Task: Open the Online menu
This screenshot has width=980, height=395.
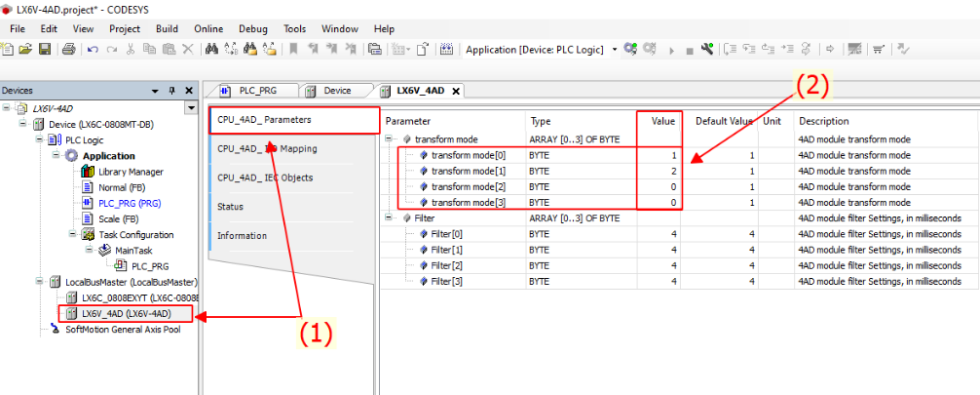Action: 207,29
